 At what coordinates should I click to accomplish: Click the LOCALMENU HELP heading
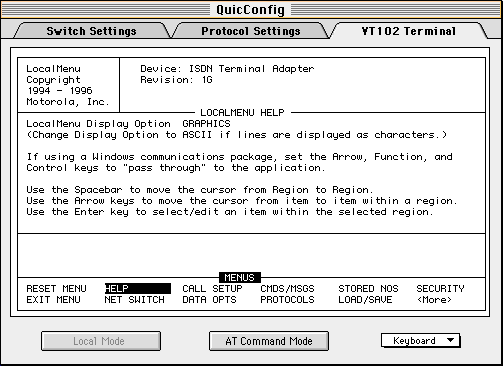coord(242,113)
